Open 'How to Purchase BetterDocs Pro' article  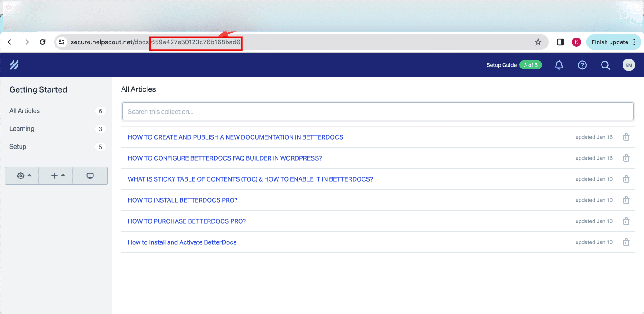click(x=186, y=221)
